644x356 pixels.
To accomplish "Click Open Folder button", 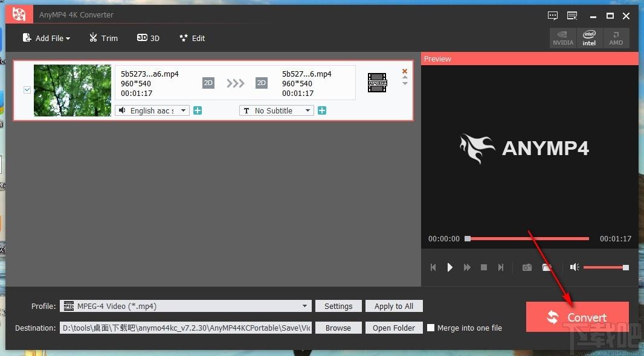I will coord(394,328).
